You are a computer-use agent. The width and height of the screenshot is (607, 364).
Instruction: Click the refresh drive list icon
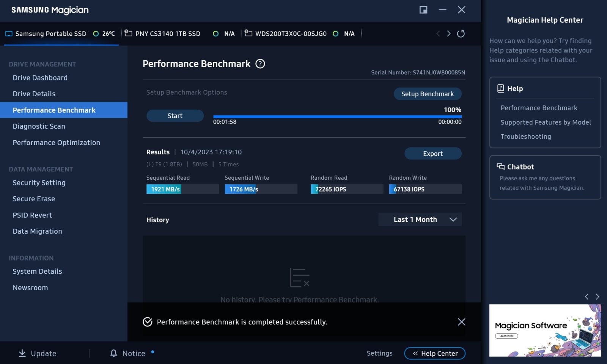click(x=461, y=34)
